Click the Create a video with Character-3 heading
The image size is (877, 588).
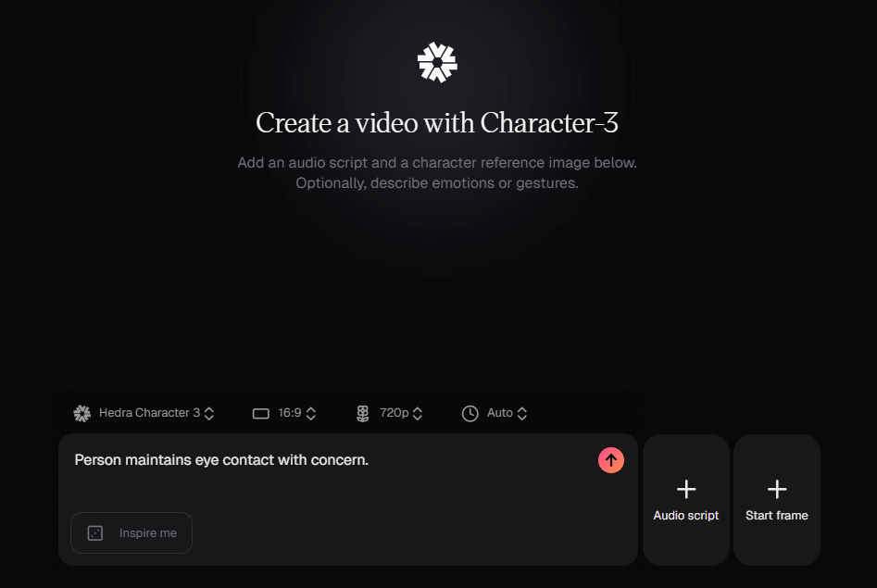(x=437, y=122)
